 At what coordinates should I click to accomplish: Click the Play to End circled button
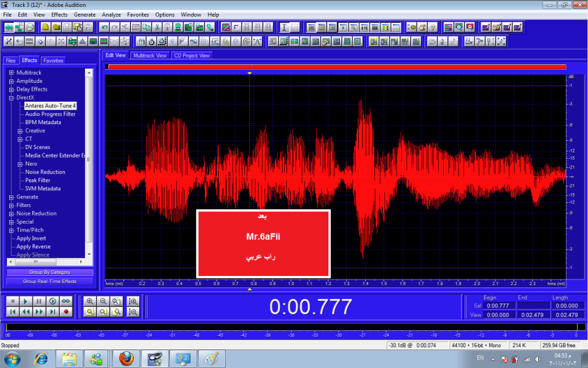coord(52,301)
